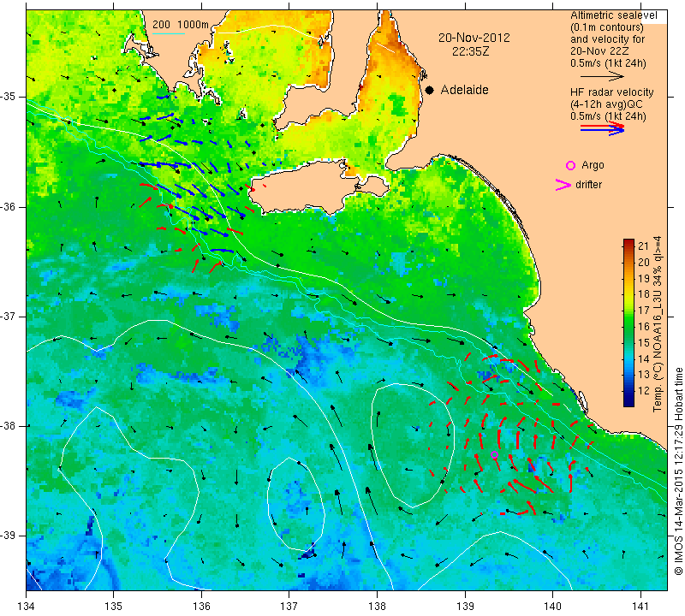Viewport: 685px width, 616px height.
Task: Click the magenta Argo circle in the legend
Action: (x=570, y=165)
